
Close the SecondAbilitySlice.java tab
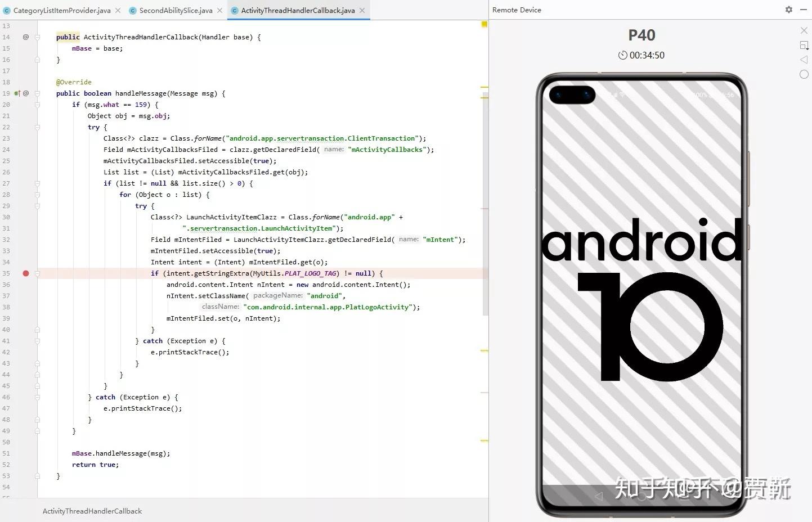pyautogui.click(x=219, y=11)
